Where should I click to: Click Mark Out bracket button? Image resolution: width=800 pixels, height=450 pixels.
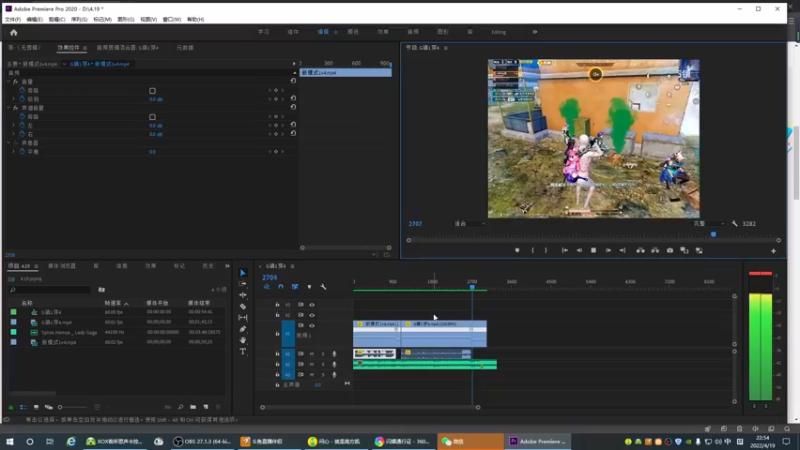(x=545, y=251)
